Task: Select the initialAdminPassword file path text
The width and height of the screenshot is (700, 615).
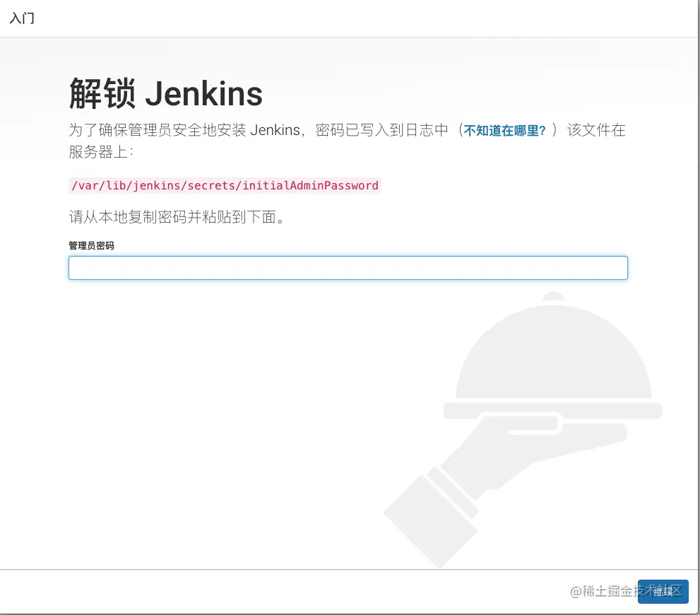Action: click(x=225, y=185)
